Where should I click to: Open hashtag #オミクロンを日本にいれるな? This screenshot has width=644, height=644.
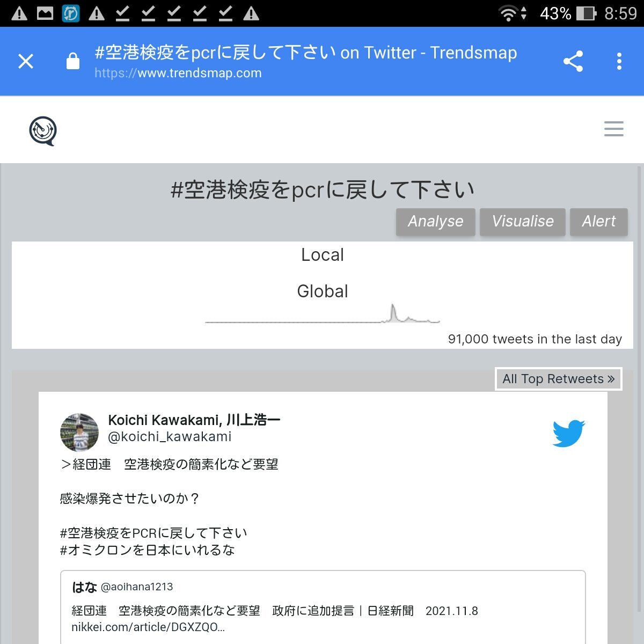(x=148, y=550)
